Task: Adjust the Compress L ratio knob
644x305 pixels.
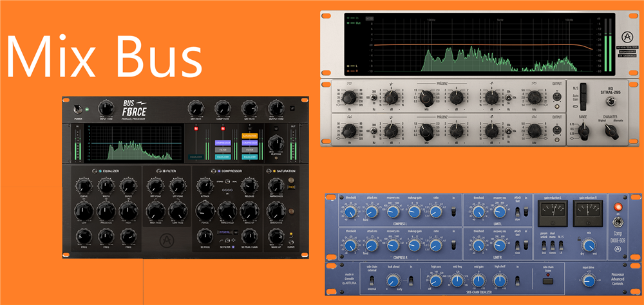Action: [436, 212]
